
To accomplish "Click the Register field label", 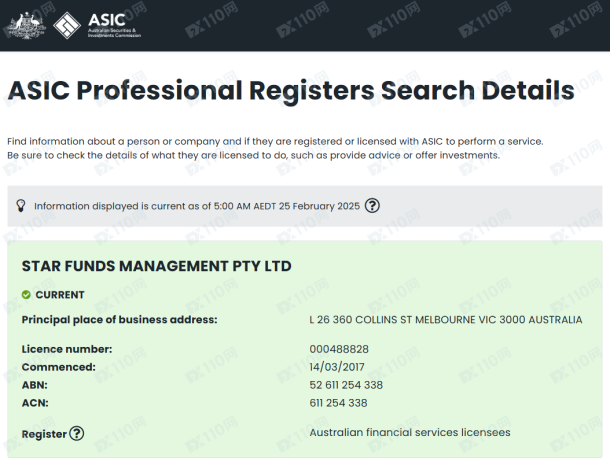I will tap(44, 434).
